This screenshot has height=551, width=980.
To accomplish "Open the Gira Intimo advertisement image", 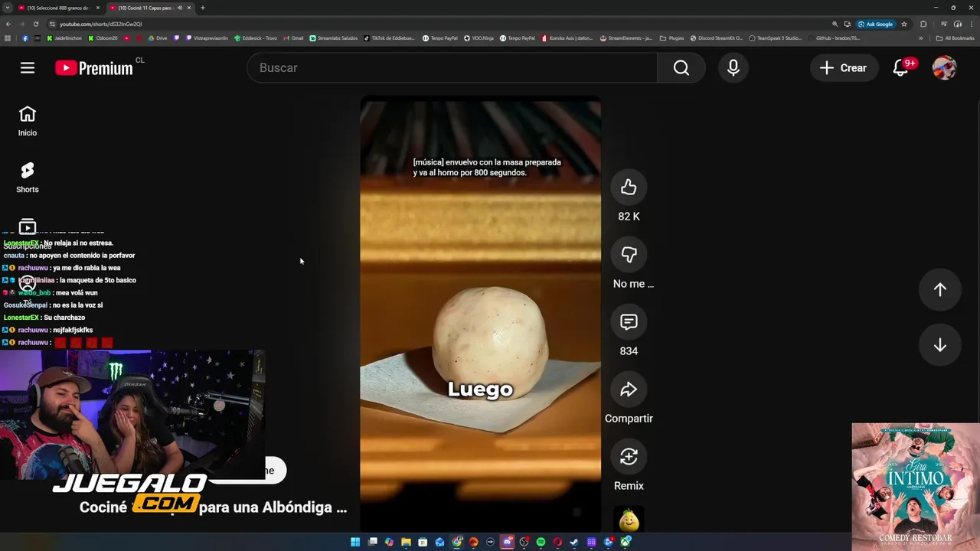I will coord(916,487).
